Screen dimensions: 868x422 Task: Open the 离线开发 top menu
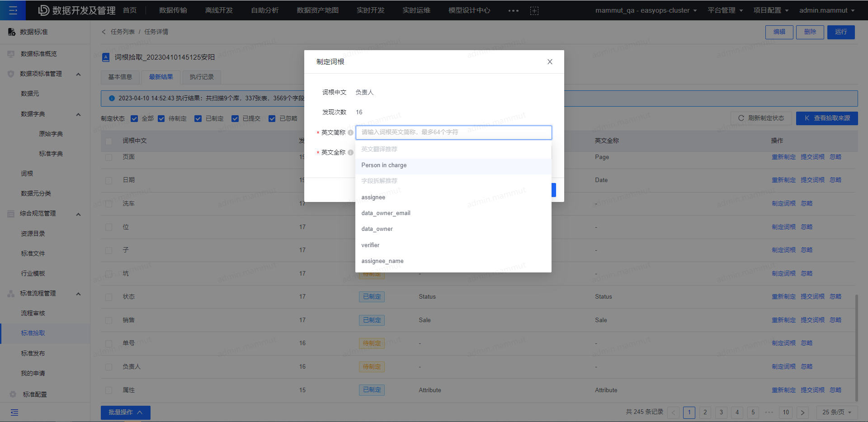[x=219, y=10]
